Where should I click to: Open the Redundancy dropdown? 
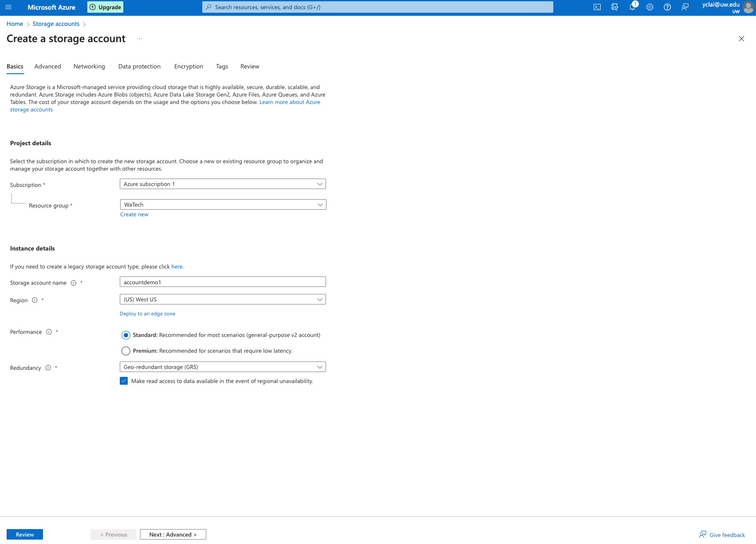pos(223,367)
